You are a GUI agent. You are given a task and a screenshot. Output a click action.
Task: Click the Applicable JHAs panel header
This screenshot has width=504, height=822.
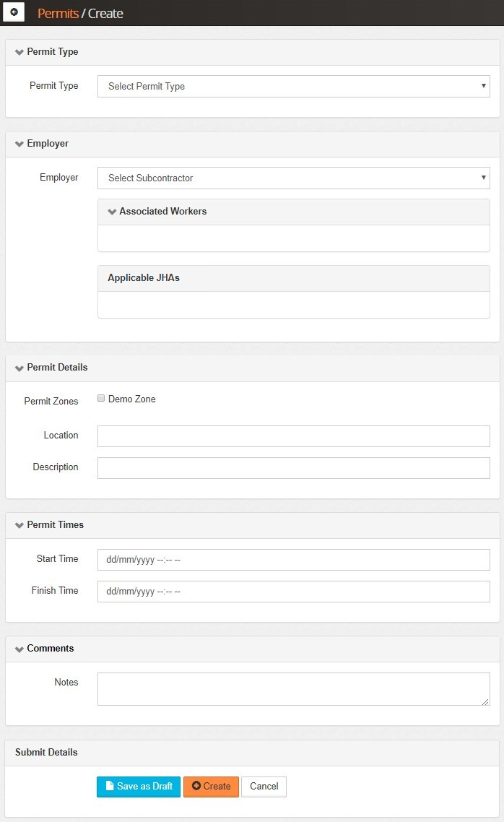coord(293,278)
